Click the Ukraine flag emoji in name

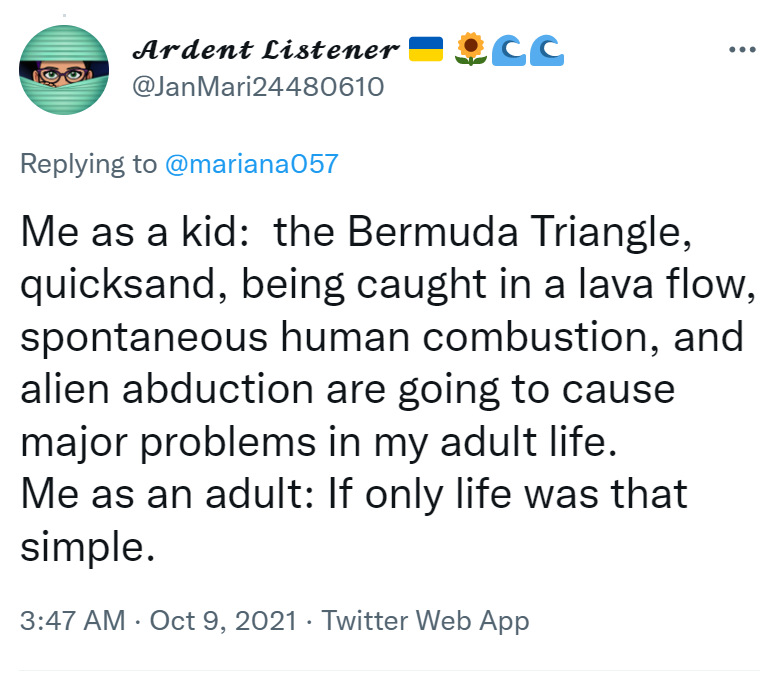[426, 47]
